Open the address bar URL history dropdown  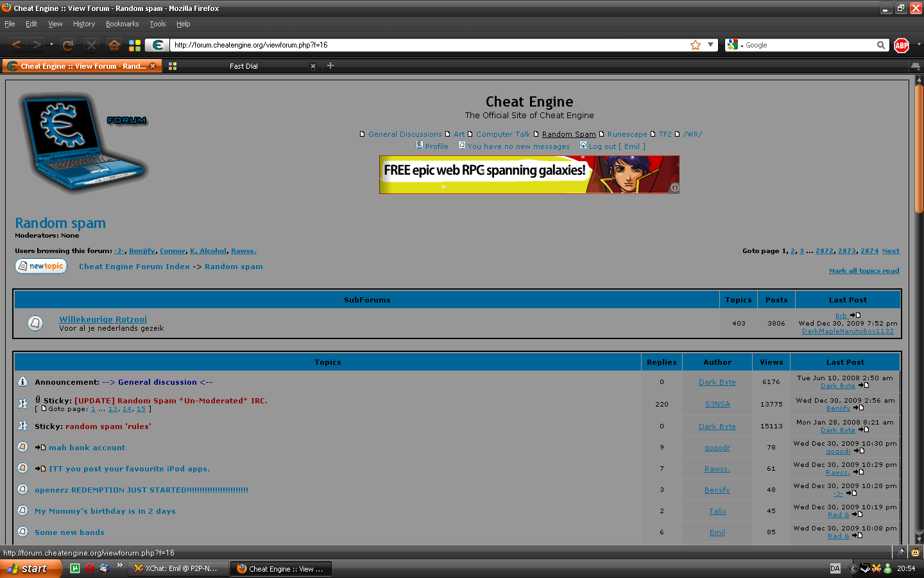(x=711, y=45)
